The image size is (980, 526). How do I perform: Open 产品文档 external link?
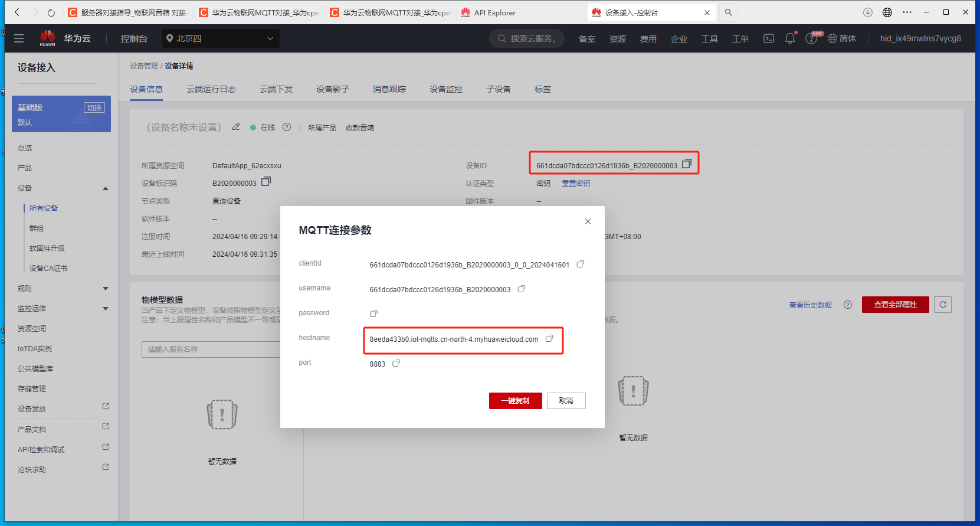click(x=106, y=426)
